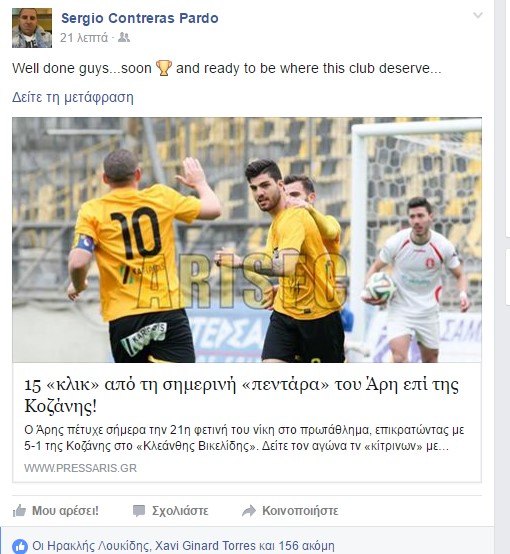Click the share arrow icon
This screenshot has width=510, height=554.
[x=249, y=511]
